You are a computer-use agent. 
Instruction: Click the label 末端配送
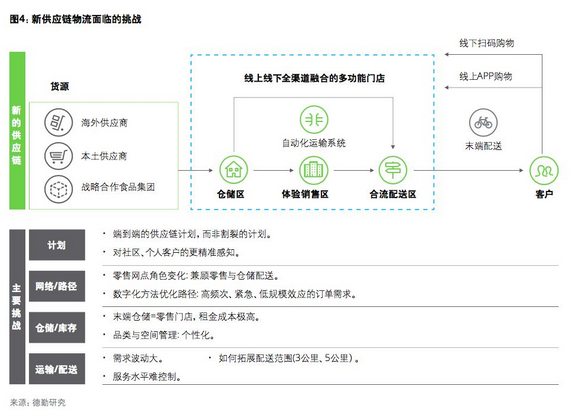click(x=483, y=146)
